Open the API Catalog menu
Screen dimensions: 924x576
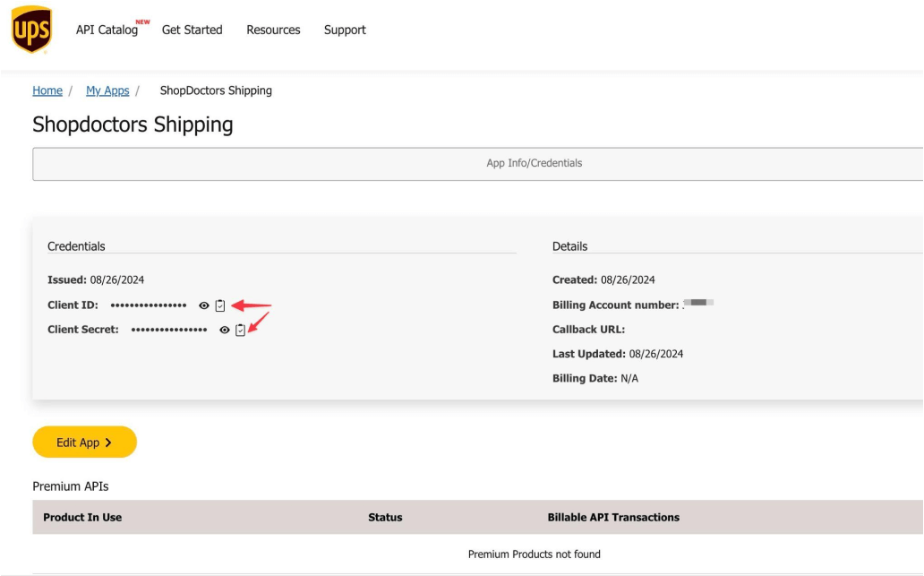(107, 30)
